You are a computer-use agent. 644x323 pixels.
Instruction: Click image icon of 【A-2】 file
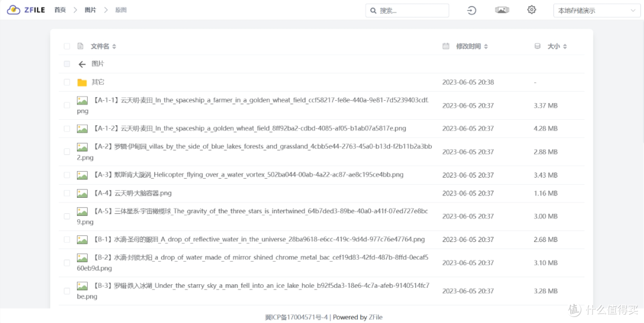[82, 147]
